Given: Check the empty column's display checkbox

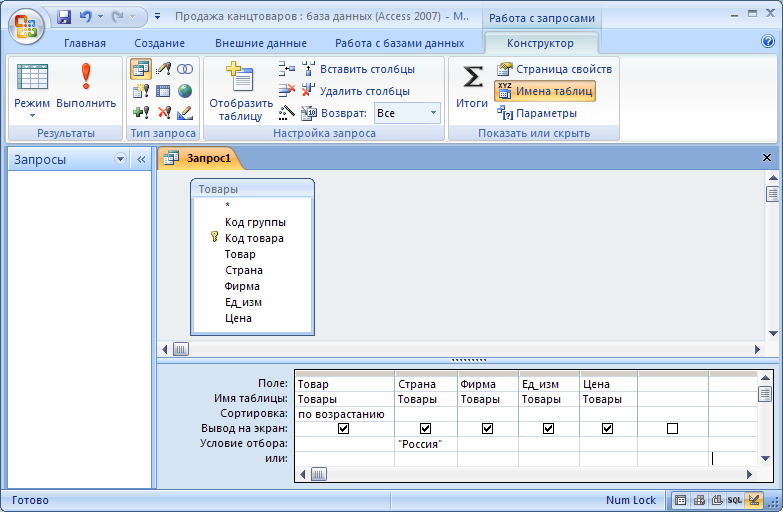Looking at the screenshot, I should [673, 429].
